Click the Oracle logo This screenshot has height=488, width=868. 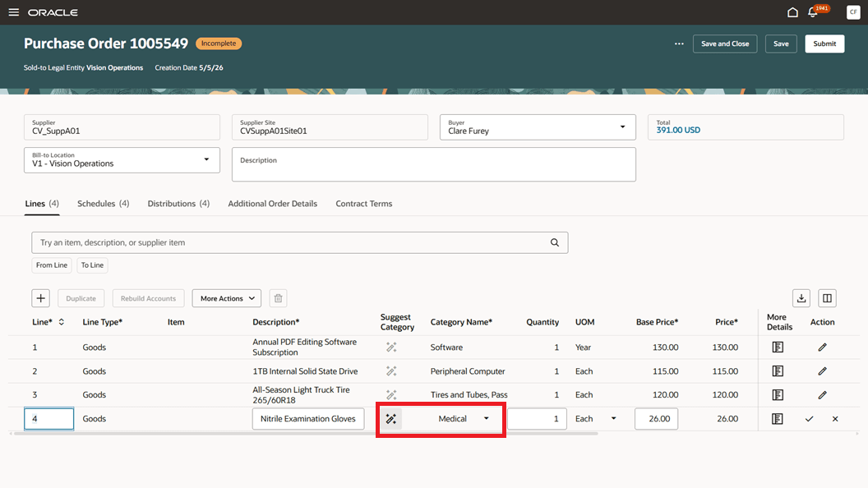53,12
